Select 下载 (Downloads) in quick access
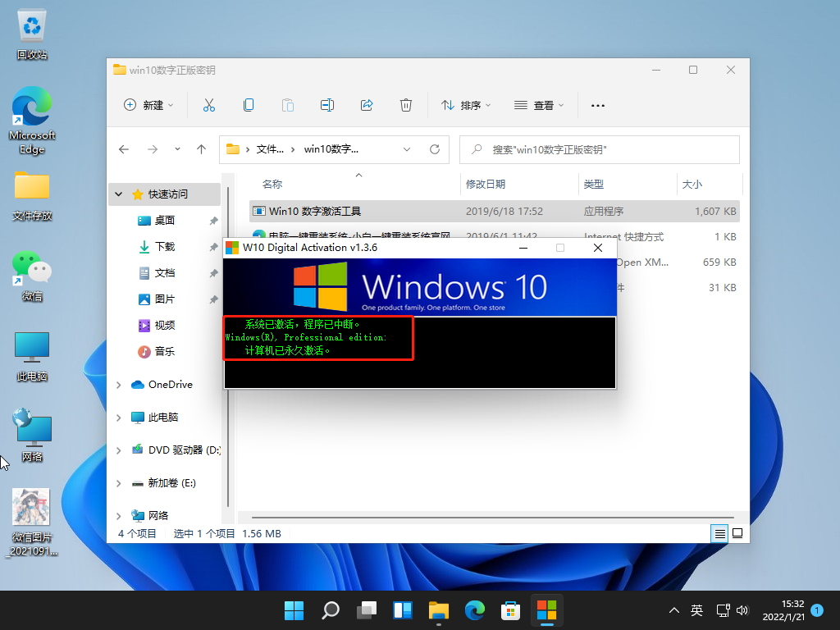Image resolution: width=840 pixels, height=630 pixels. click(x=165, y=246)
